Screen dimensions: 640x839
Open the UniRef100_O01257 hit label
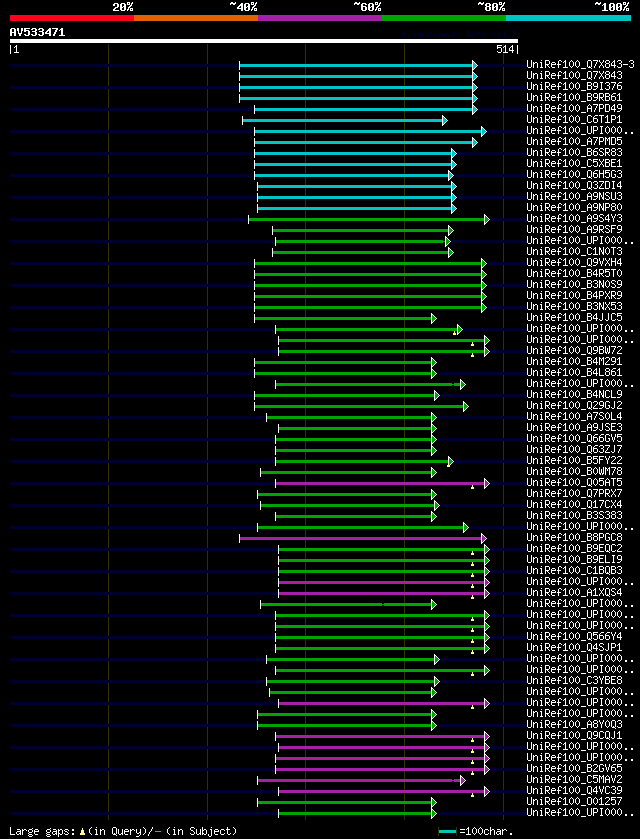pyautogui.click(x=575, y=802)
